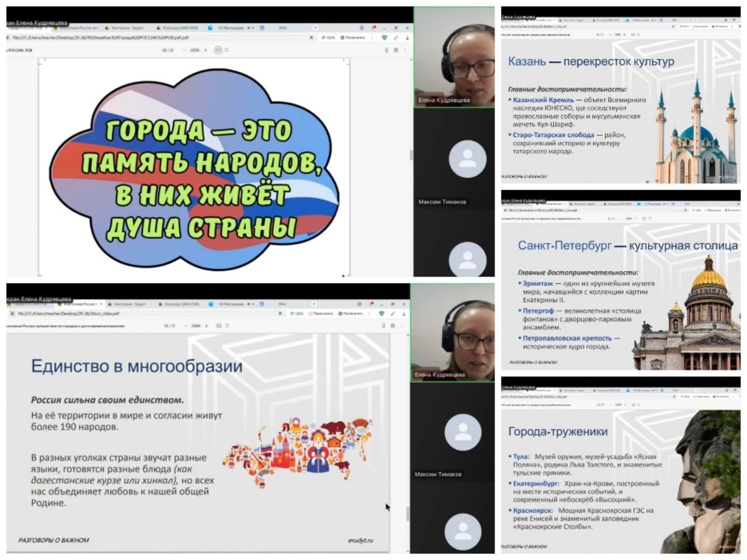The image size is (747, 560).
Task: Zoom out on the cloud slide PDF
Action: click(x=184, y=50)
